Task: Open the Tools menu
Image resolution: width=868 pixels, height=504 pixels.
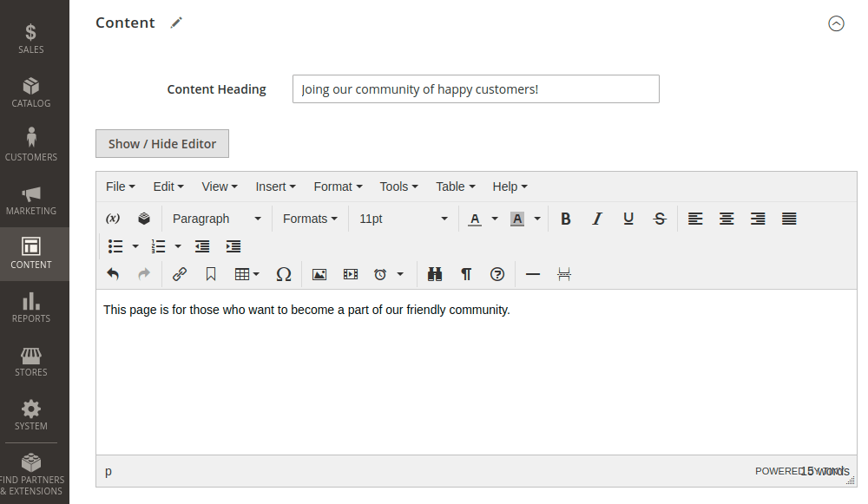Action: tap(398, 187)
